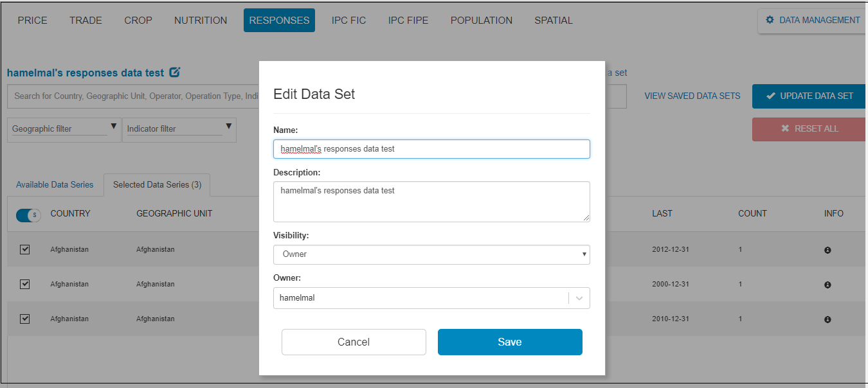Open the IPC FIC menu tab
Viewport: 868px width, 388px height.
click(348, 21)
